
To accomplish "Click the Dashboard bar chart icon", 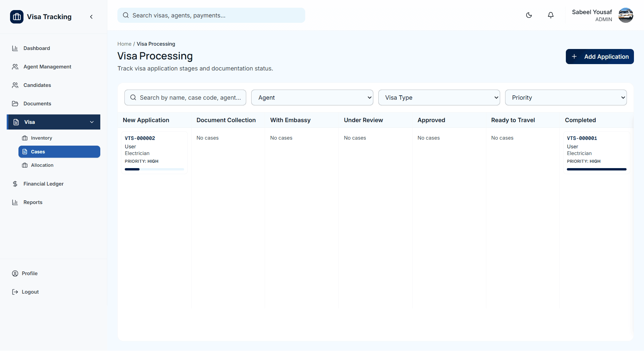I will click(x=15, y=48).
